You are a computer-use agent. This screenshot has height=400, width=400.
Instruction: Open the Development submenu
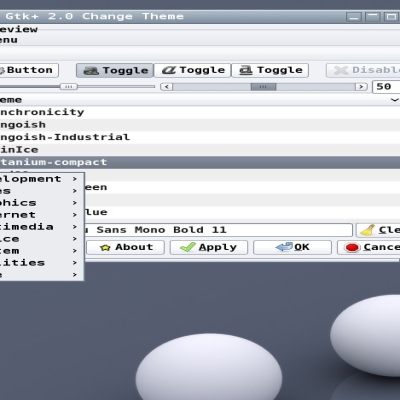pos(41,179)
